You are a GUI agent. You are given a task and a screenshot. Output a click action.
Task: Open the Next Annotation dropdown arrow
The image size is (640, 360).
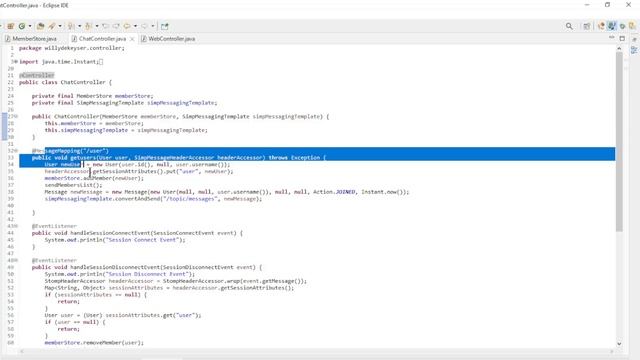80,26
